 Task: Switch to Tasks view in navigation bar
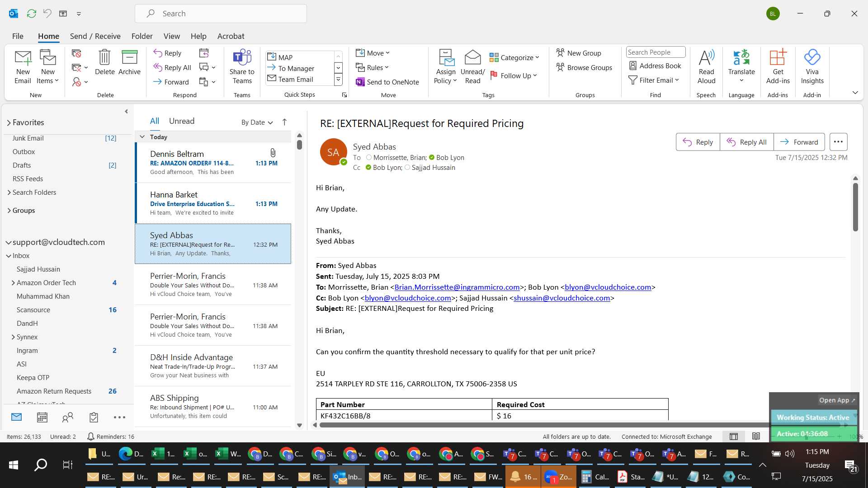tap(94, 418)
